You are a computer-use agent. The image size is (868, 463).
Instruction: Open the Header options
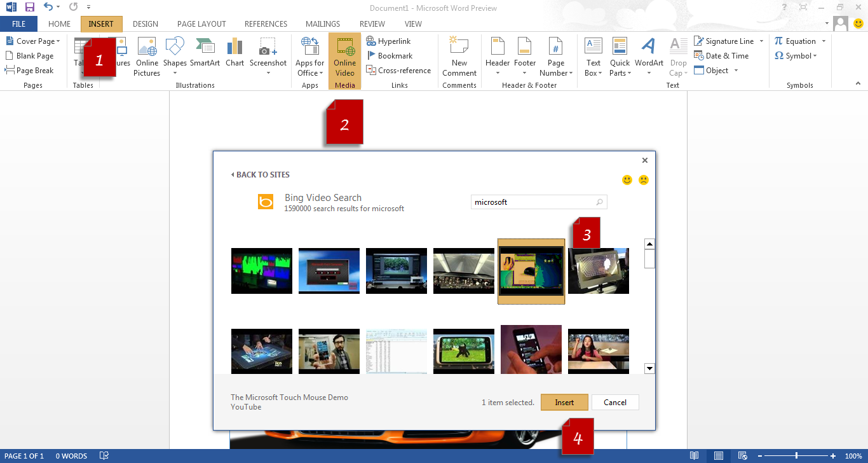click(x=498, y=57)
